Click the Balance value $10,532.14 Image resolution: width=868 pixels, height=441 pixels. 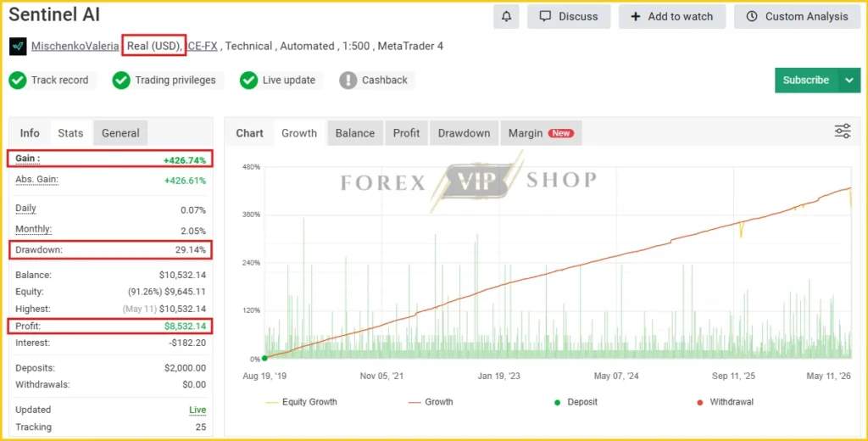pyautogui.click(x=182, y=275)
